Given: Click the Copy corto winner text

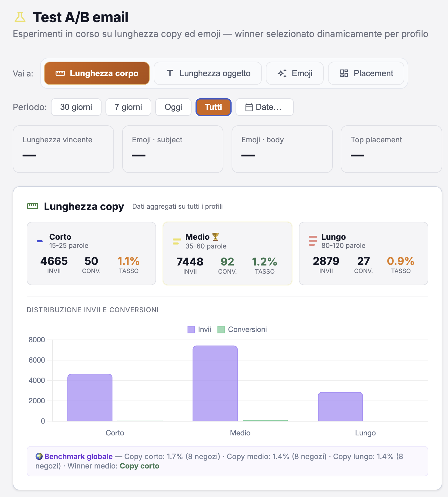Looking at the screenshot, I should pyautogui.click(x=139, y=466).
